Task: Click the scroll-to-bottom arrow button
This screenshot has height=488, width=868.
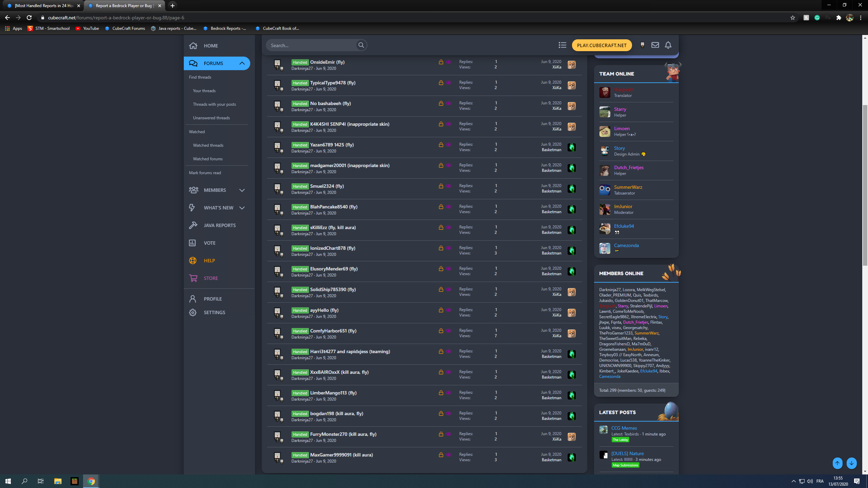Action: 851,463
